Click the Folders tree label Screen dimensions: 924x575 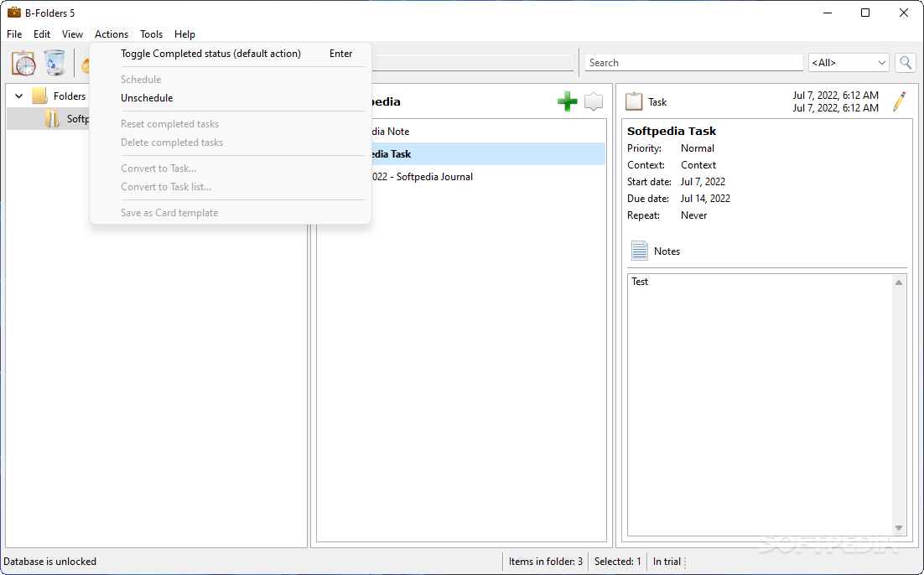tap(70, 96)
